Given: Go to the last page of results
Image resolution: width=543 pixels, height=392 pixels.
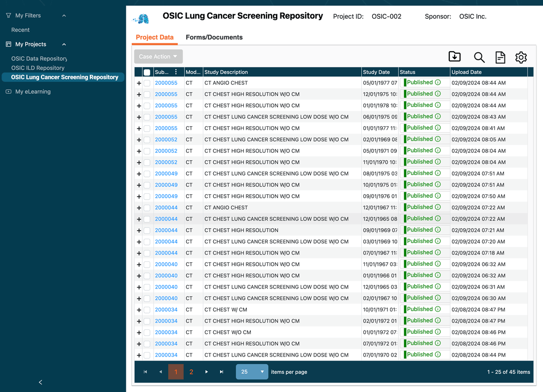Looking at the screenshot, I should (x=222, y=372).
